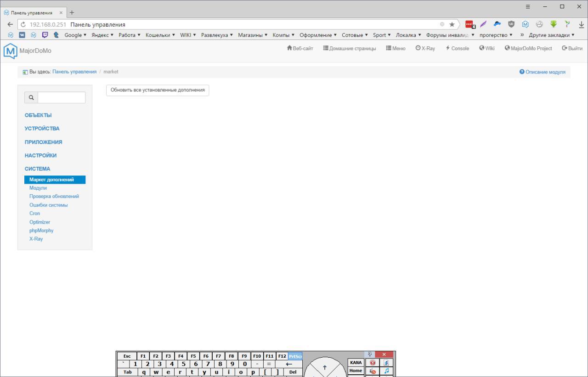Open the Twitch bookmark icon
This screenshot has height=377, width=588.
[x=45, y=35]
